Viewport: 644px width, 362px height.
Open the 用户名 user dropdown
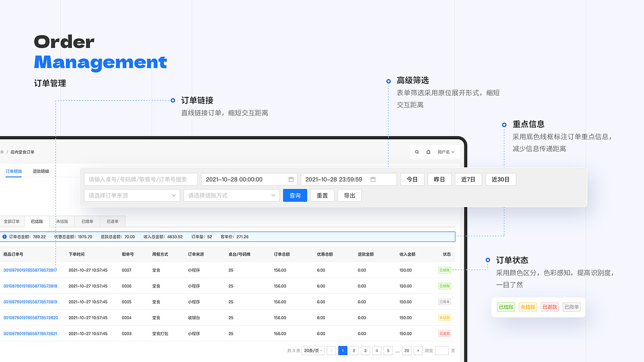coord(446,152)
